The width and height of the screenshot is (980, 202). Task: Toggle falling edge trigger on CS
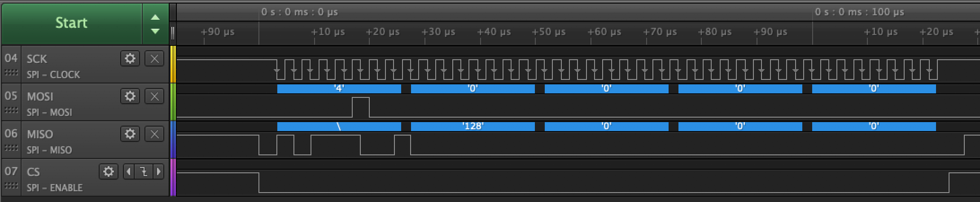[144, 171]
